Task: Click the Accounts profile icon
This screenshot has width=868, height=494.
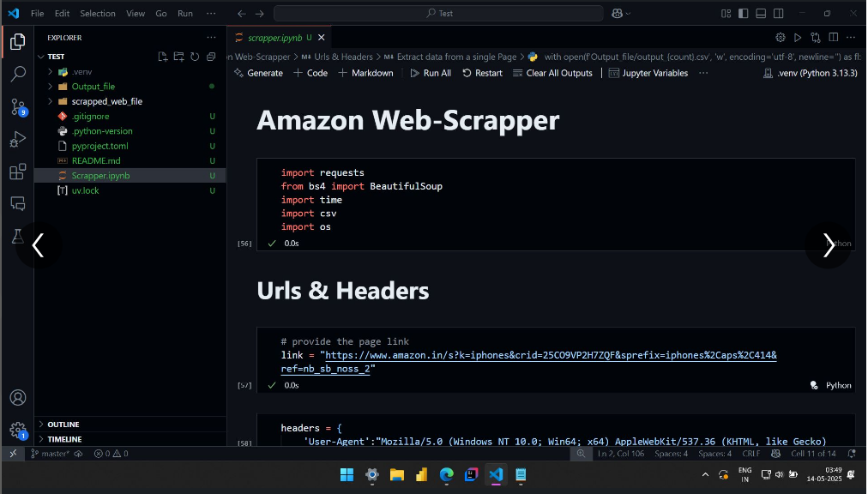Action: coord(17,398)
